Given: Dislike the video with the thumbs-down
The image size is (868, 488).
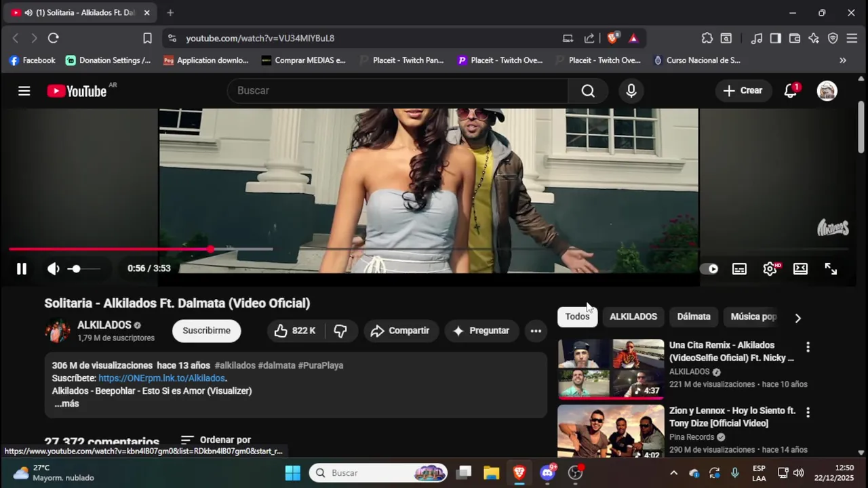Looking at the screenshot, I should (341, 331).
